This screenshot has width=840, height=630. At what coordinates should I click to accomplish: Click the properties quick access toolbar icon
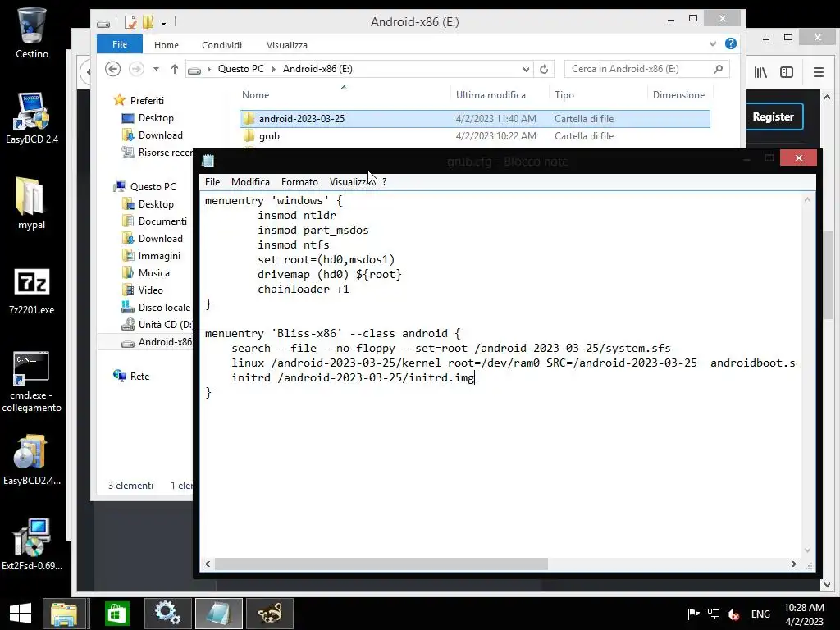[130, 22]
